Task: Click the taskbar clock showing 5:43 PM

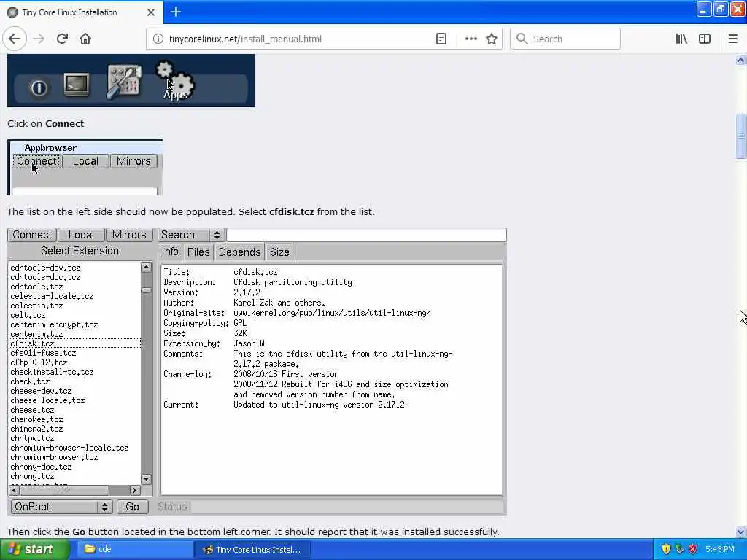Action: pyautogui.click(x=720, y=550)
